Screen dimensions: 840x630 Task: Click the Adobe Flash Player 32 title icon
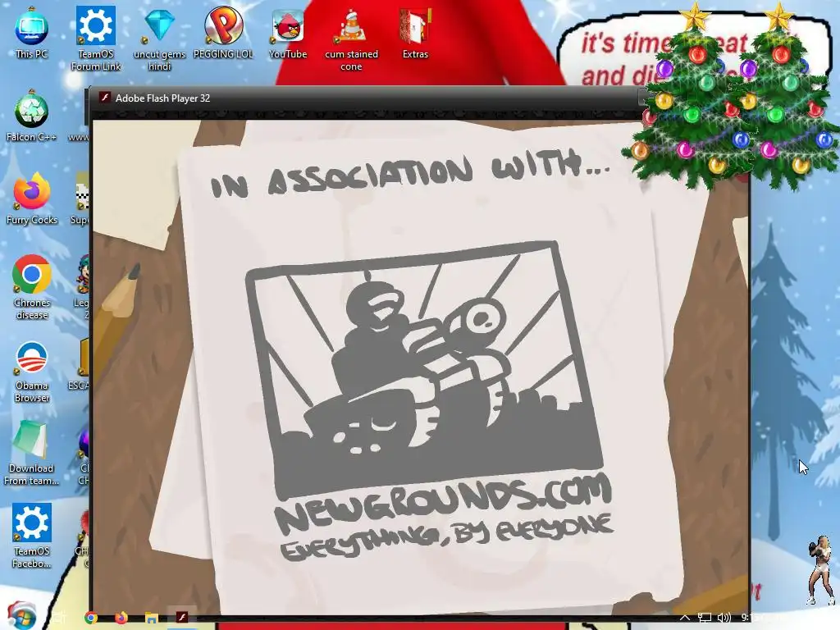click(x=105, y=98)
